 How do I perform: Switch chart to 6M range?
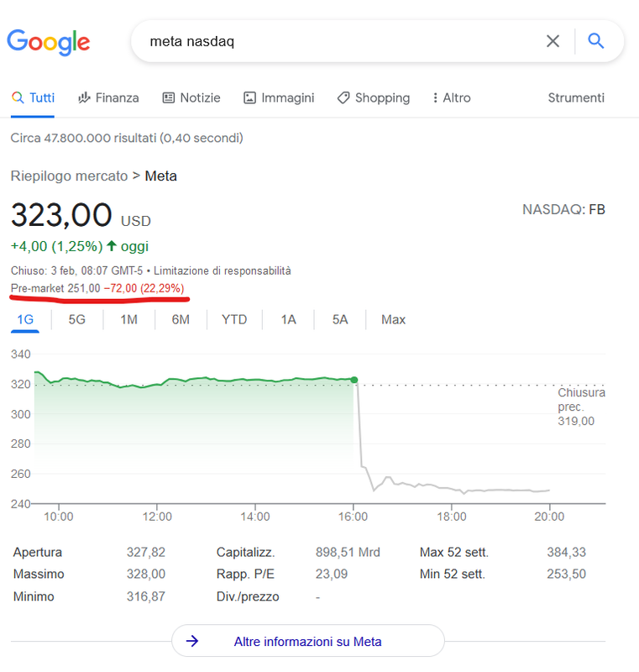click(x=181, y=320)
